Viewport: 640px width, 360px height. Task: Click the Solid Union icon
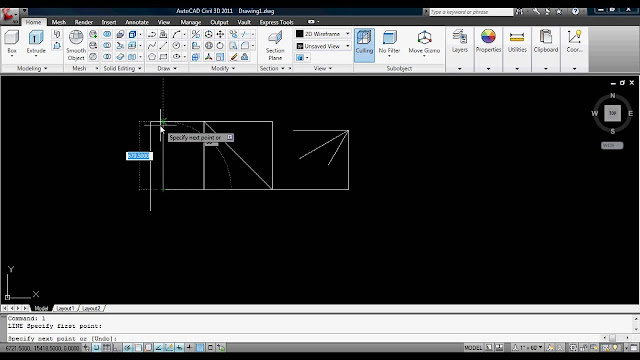point(107,34)
